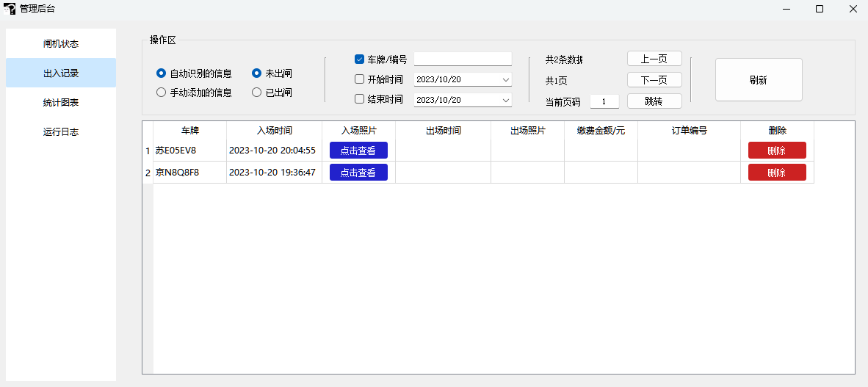Select plate cell 京N8Q8F8

pyautogui.click(x=190, y=172)
